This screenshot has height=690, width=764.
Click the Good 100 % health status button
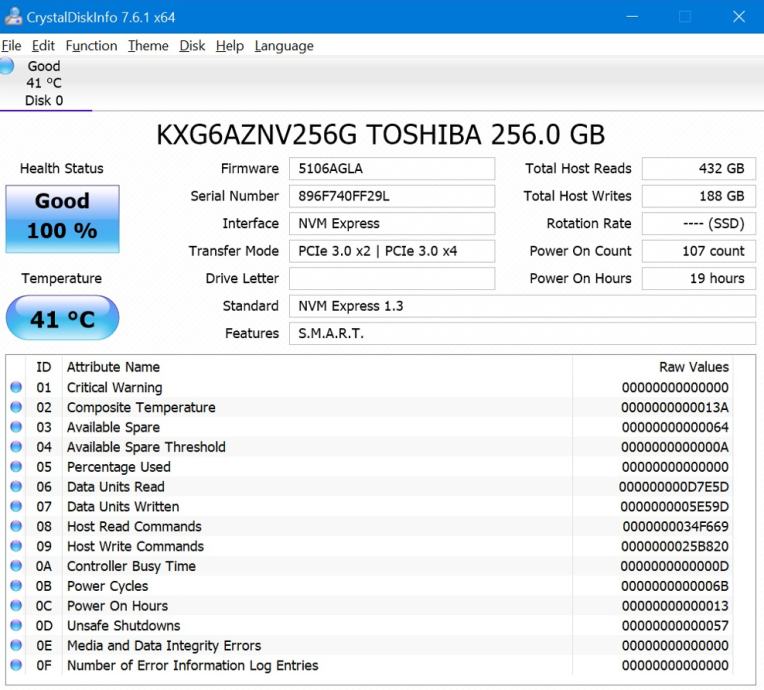(x=62, y=217)
